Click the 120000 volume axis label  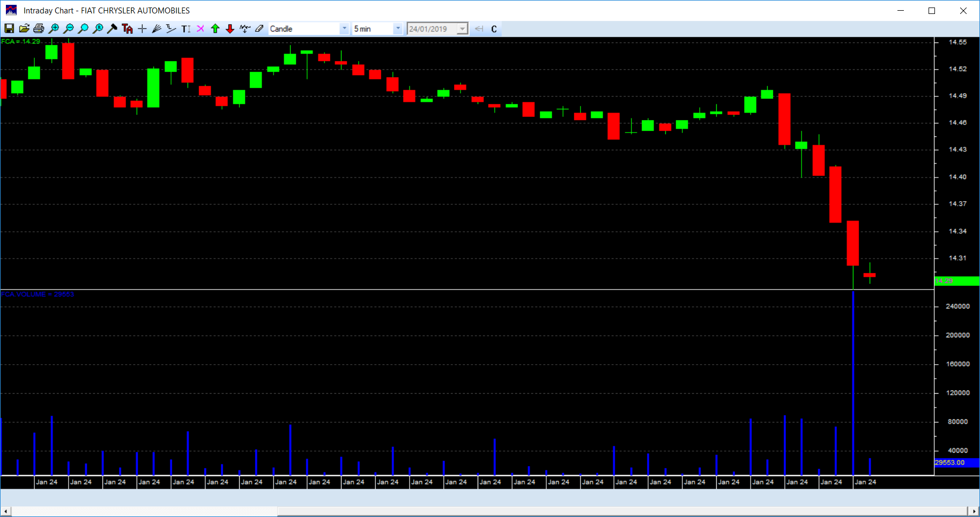tap(957, 393)
